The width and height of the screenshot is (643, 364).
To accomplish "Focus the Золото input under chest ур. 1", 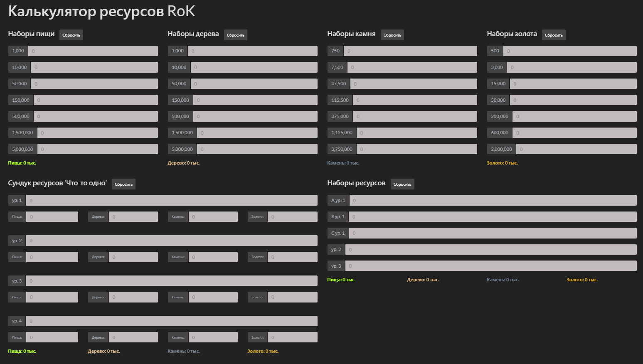I will click(293, 216).
